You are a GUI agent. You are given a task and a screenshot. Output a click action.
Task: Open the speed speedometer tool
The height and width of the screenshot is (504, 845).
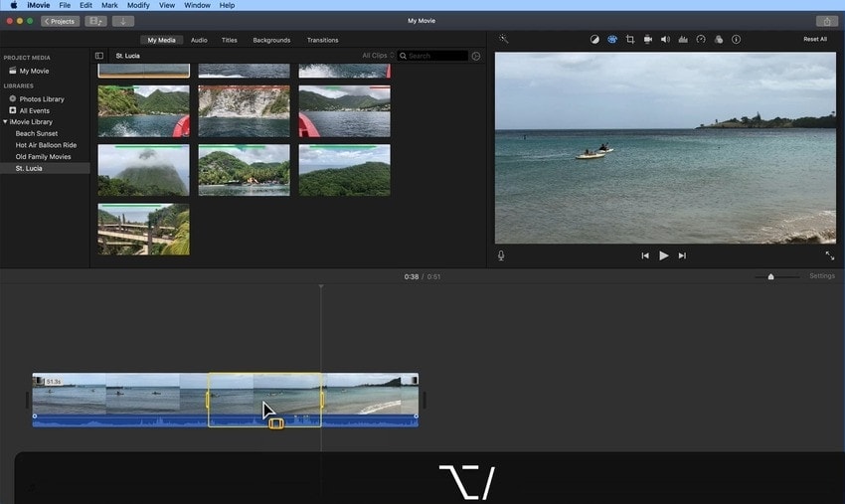[701, 40]
